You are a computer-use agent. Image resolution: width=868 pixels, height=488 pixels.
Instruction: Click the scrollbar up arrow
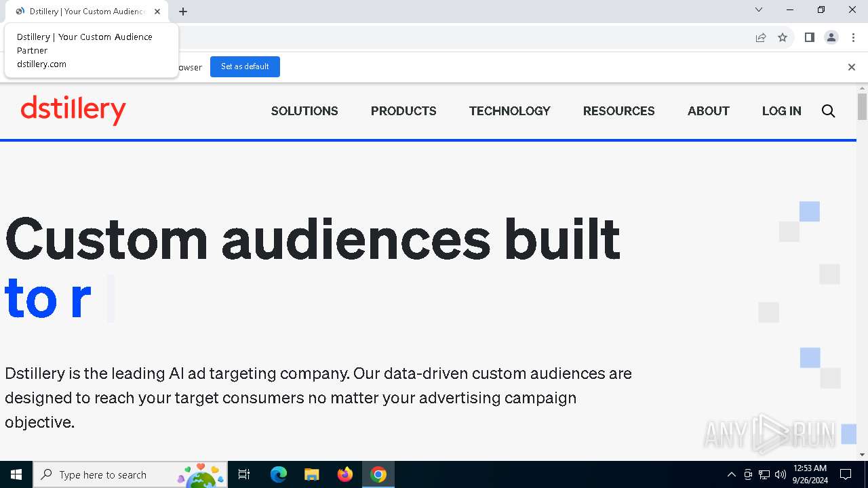point(862,88)
